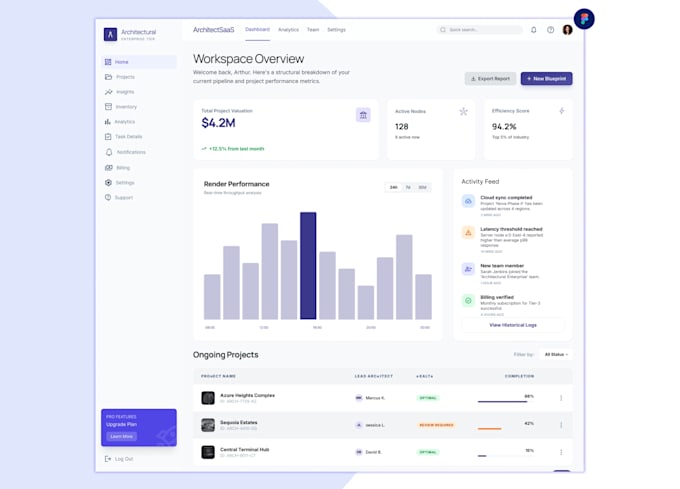Open Sequoia Estates thumbnail
680x489 pixels.
point(208,425)
